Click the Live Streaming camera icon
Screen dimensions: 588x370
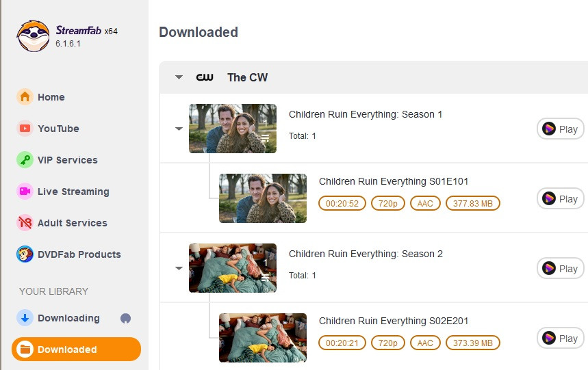(x=25, y=191)
